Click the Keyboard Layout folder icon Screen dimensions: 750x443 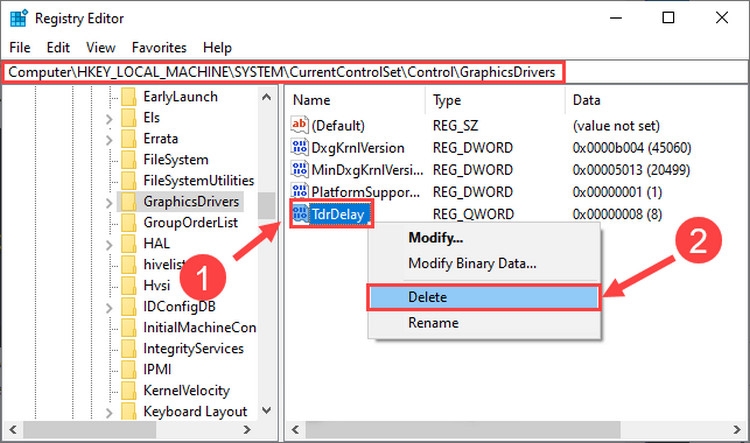[x=129, y=411]
